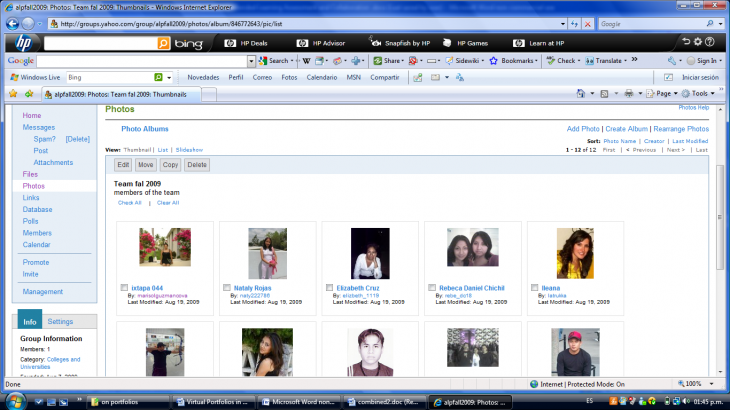Click the Windows Start orb
This screenshot has height=410, width=730.
click(15, 401)
